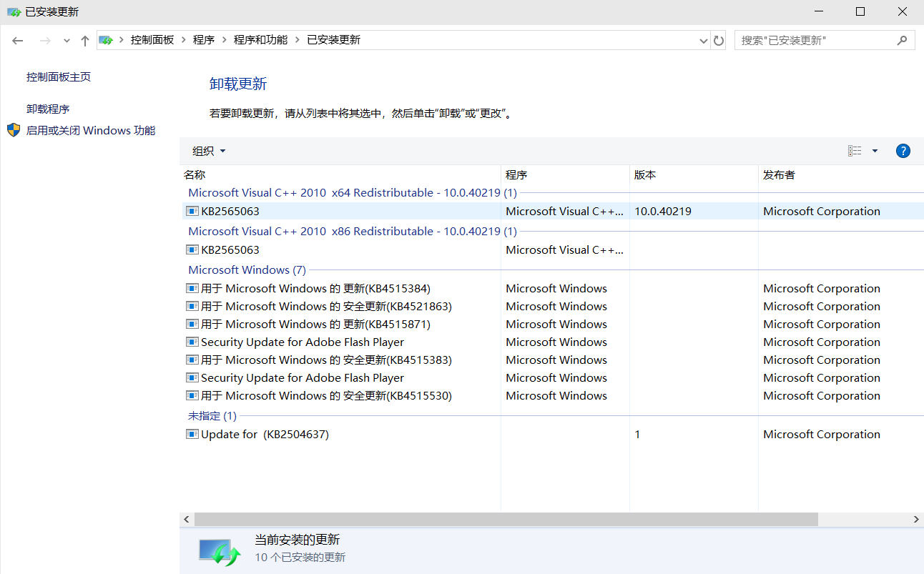Select the Microsoft Windows (7) group heading

246,269
